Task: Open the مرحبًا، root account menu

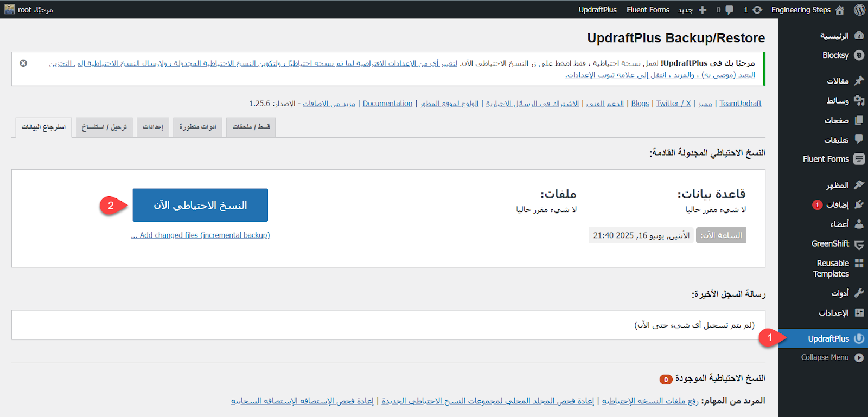Action: pos(29,10)
